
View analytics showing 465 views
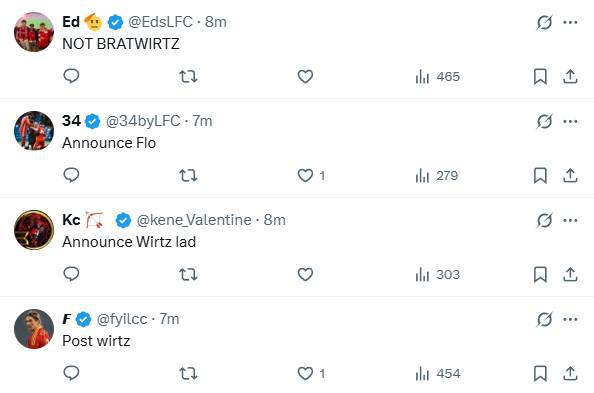coord(438,77)
